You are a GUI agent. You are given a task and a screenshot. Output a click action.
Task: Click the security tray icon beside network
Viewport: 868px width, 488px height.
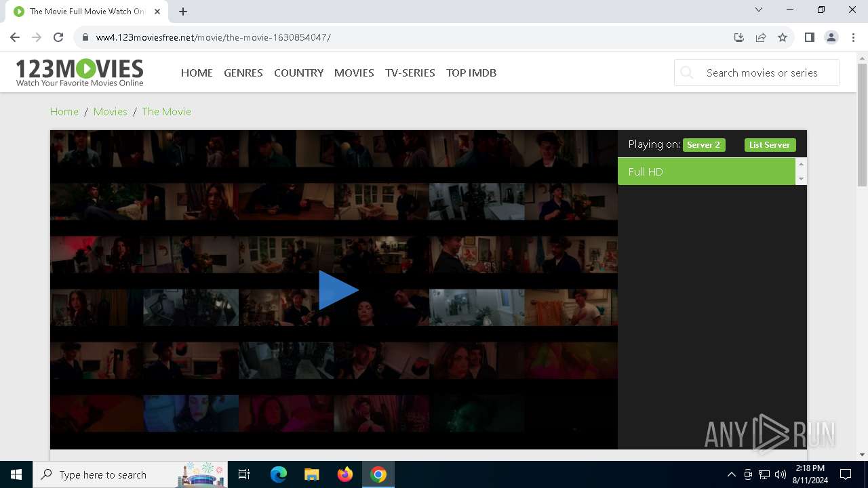tap(748, 474)
